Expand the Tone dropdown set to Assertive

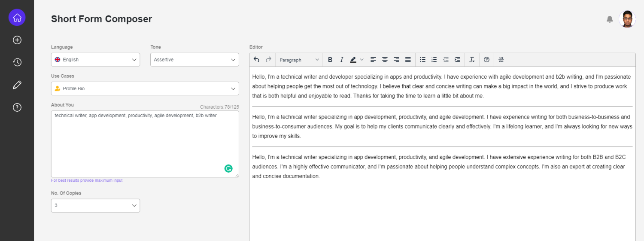[x=194, y=60]
